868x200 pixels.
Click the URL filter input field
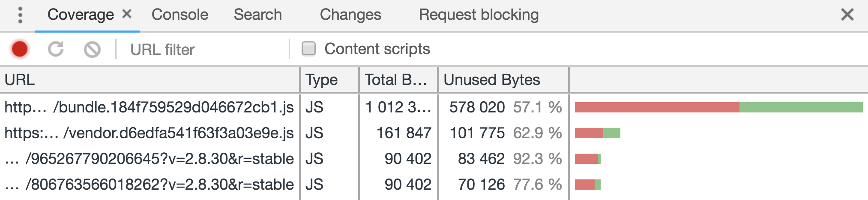tap(206, 49)
